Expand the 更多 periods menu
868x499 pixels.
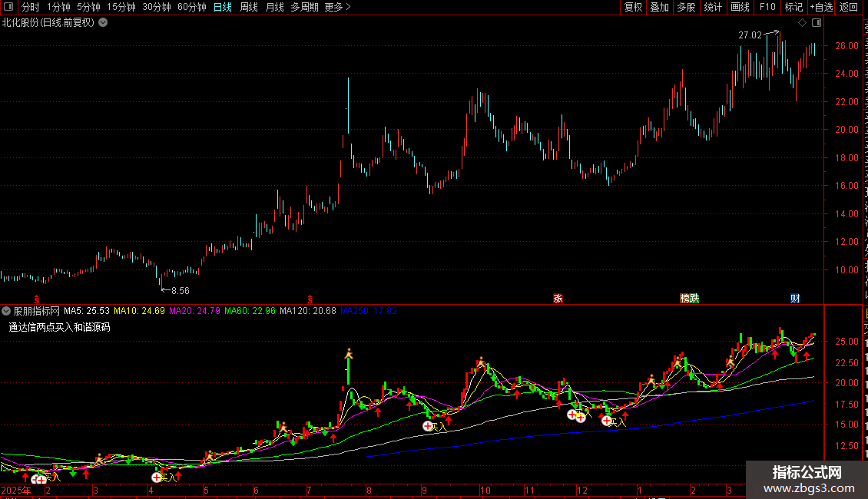[x=338, y=7]
